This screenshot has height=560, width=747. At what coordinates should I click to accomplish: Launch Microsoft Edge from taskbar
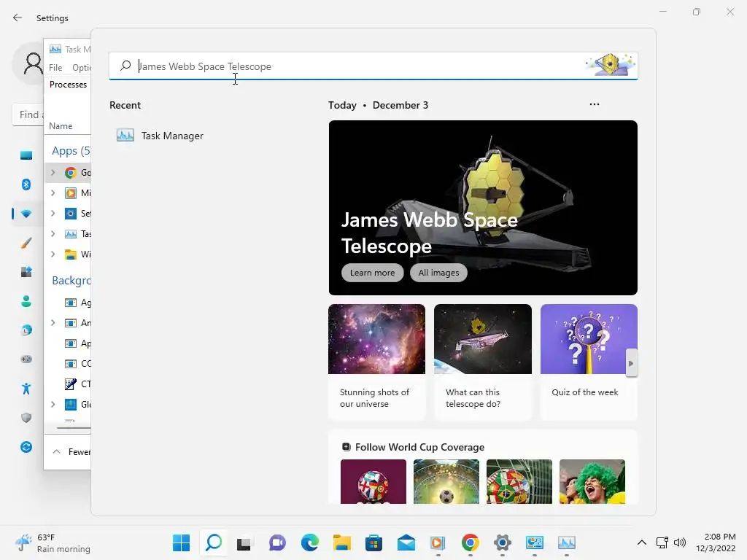309,542
